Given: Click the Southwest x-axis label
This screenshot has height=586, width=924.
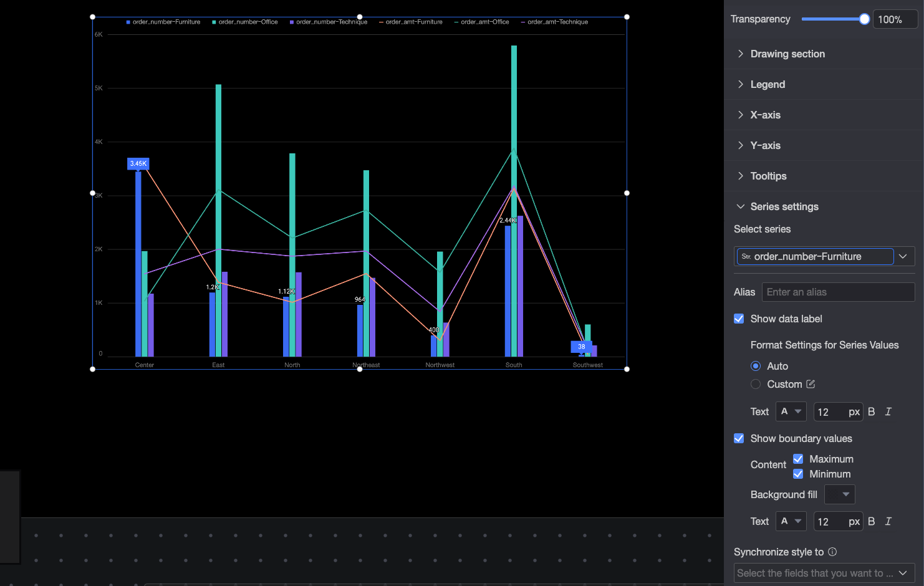Looking at the screenshot, I should coord(588,365).
